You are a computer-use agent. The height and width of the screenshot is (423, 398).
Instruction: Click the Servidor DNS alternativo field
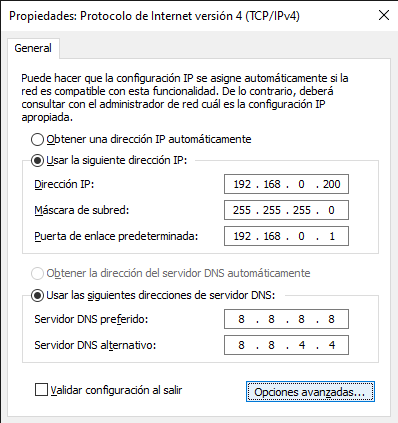286,345
